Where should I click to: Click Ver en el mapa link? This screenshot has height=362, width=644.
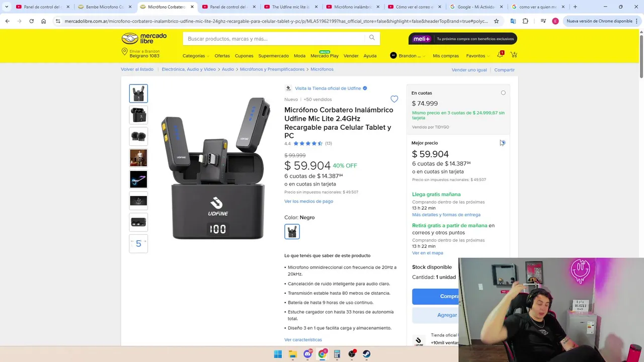(428, 253)
